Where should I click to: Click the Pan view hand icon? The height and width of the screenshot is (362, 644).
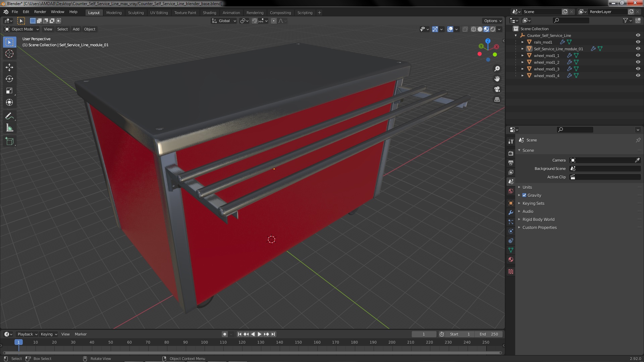coord(497,79)
